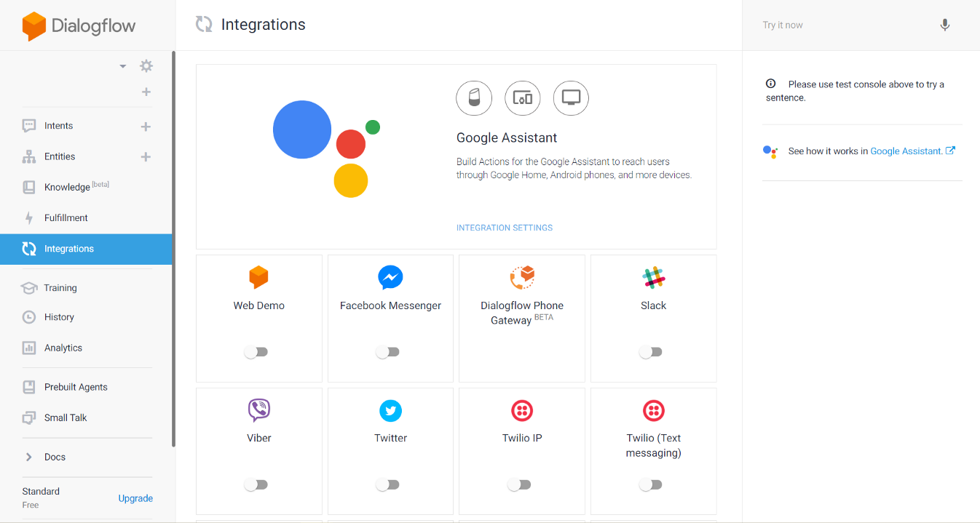
Task: Select the smart speaker device icon
Action: click(x=474, y=98)
